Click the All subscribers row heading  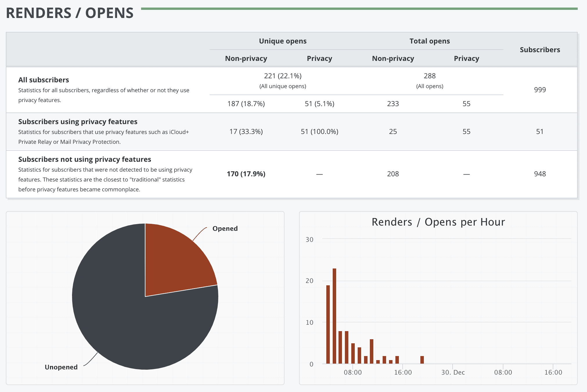click(44, 80)
